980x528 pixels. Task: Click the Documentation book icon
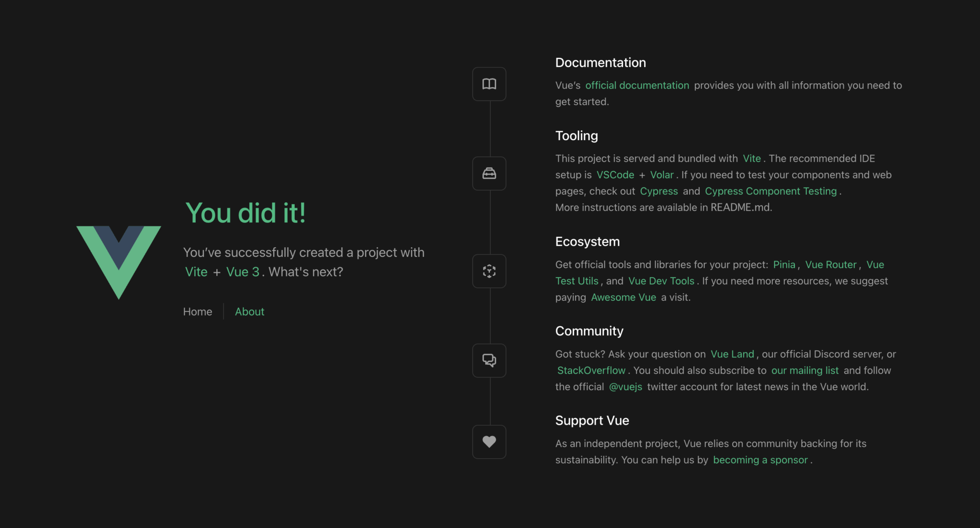[489, 84]
